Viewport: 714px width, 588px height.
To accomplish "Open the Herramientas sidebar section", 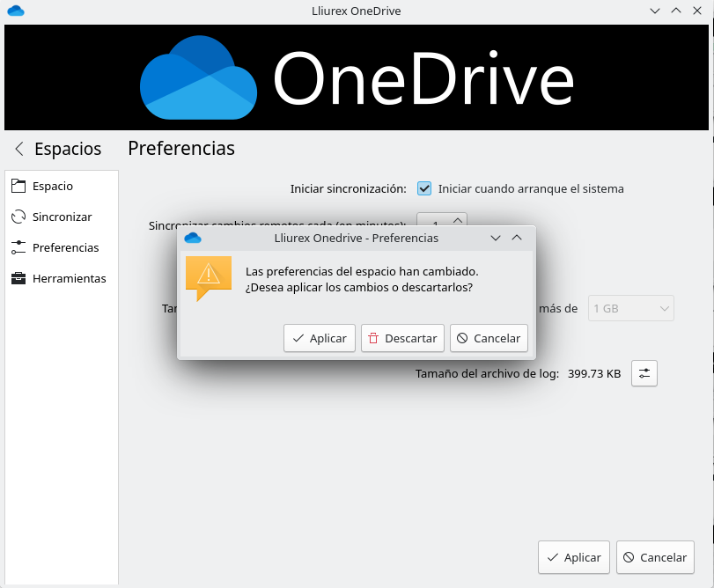I will tap(62, 278).
